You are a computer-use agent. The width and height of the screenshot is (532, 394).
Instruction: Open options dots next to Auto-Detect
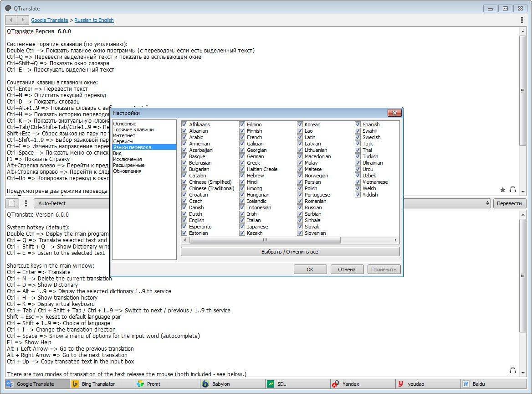point(26,203)
